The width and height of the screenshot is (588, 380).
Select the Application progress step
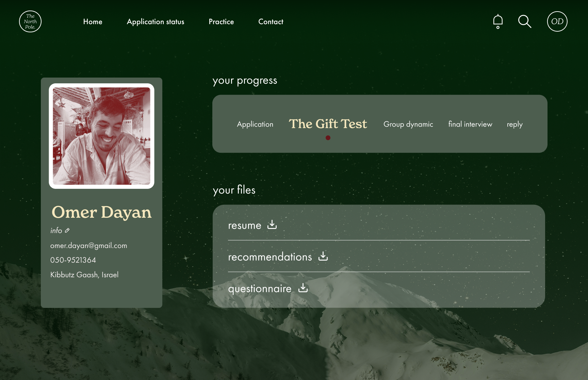(x=255, y=124)
